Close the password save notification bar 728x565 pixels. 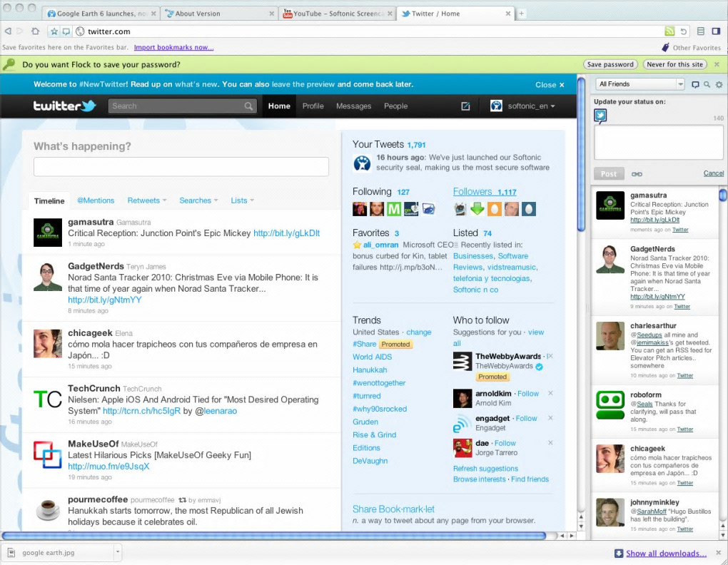click(717, 64)
